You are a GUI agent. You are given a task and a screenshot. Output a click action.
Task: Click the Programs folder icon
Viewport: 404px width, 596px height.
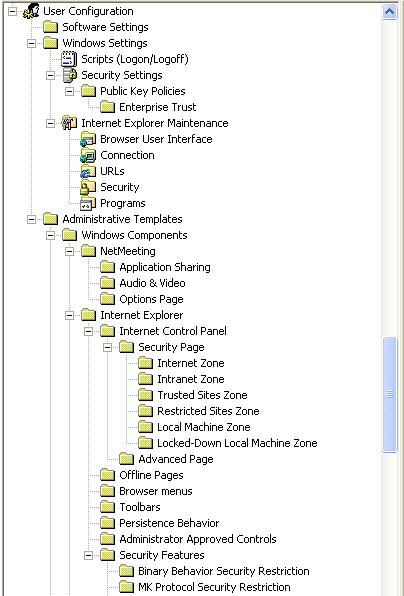(88, 203)
